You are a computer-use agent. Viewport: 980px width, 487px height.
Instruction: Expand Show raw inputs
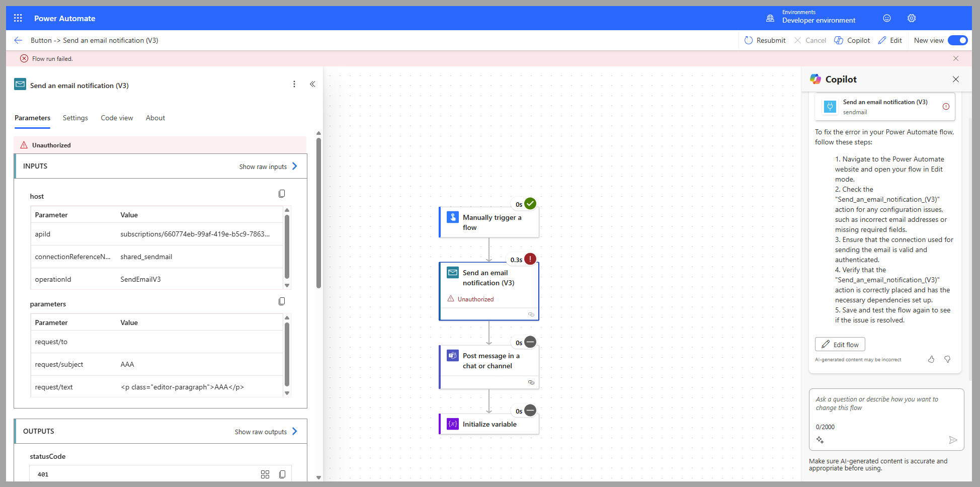tap(268, 167)
